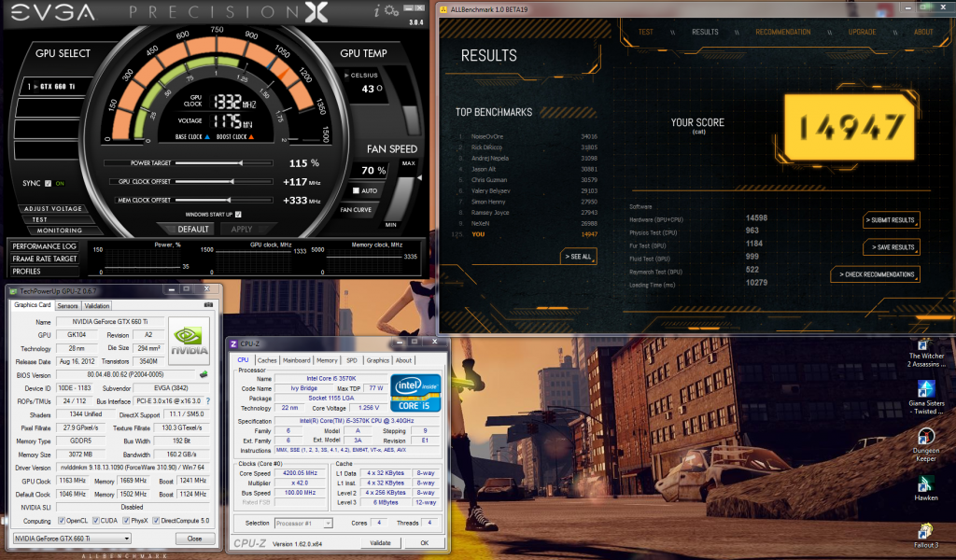The height and width of the screenshot is (560, 956).
Task: Open Hawken desktop shortcut
Action: pyautogui.click(x=925, y=489)
